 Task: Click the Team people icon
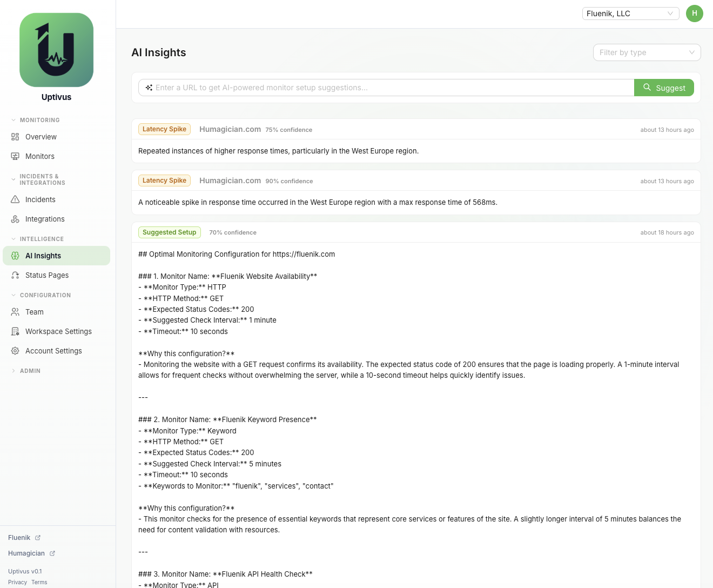(x=15, y=312)
